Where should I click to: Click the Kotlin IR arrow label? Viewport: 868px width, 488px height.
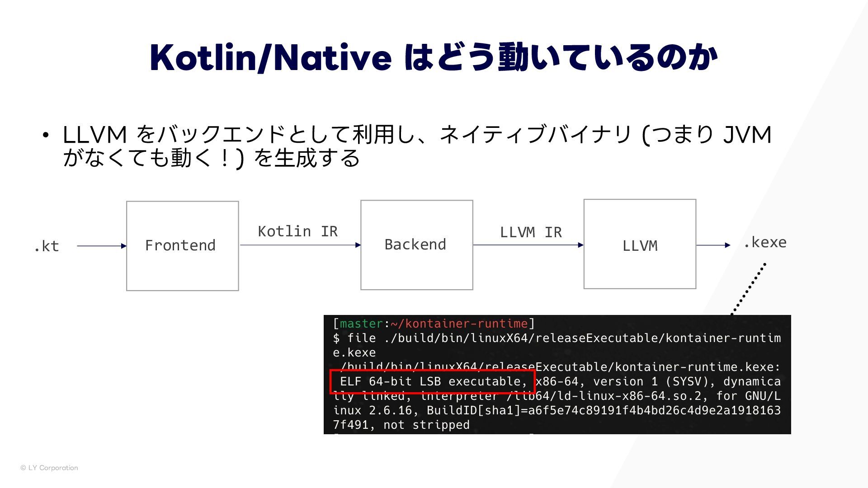[x=297, y=231]
